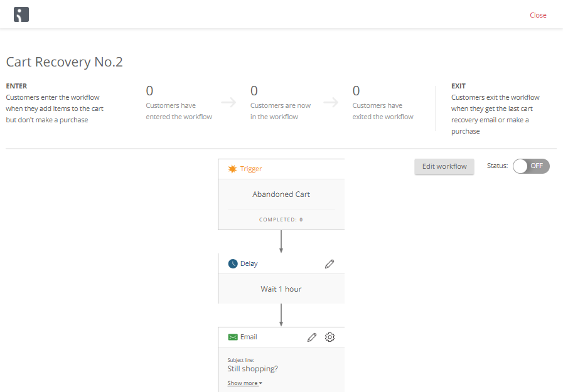The width and height of the screenshot is (563, 392).
Task: Click the Customers have exited the workflow count
Action: coord(356,91)
